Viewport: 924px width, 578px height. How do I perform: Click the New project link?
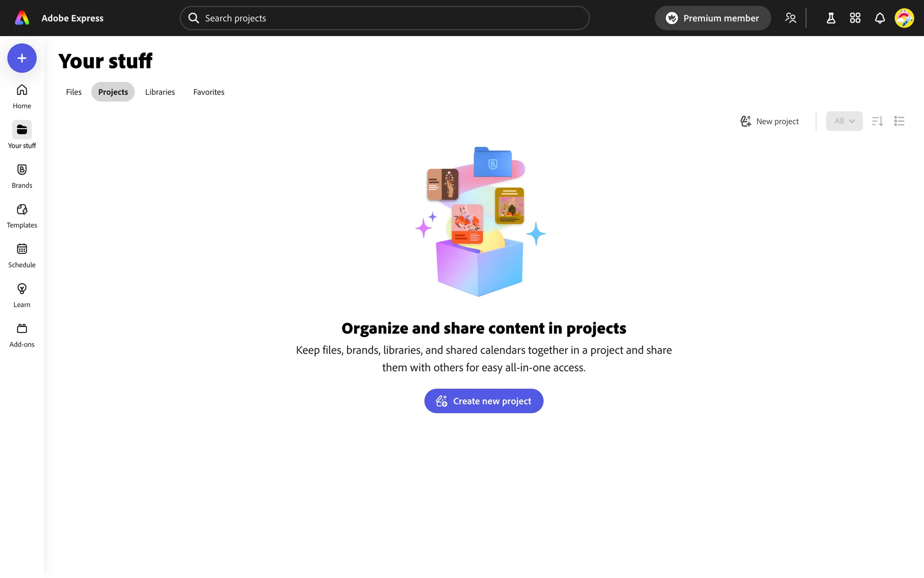(770, 121)
